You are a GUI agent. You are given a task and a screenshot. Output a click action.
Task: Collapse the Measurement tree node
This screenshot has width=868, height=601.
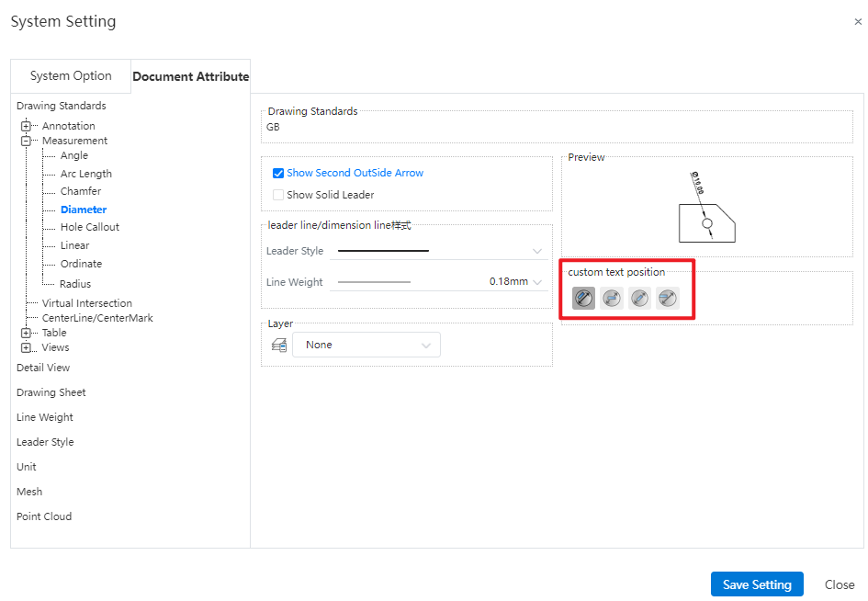pos(26,141)
